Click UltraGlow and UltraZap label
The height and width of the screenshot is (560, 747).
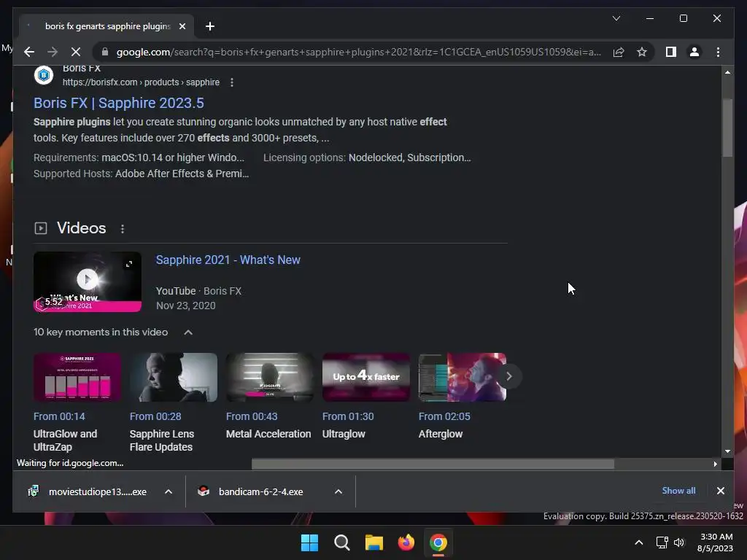pos(65,440)
